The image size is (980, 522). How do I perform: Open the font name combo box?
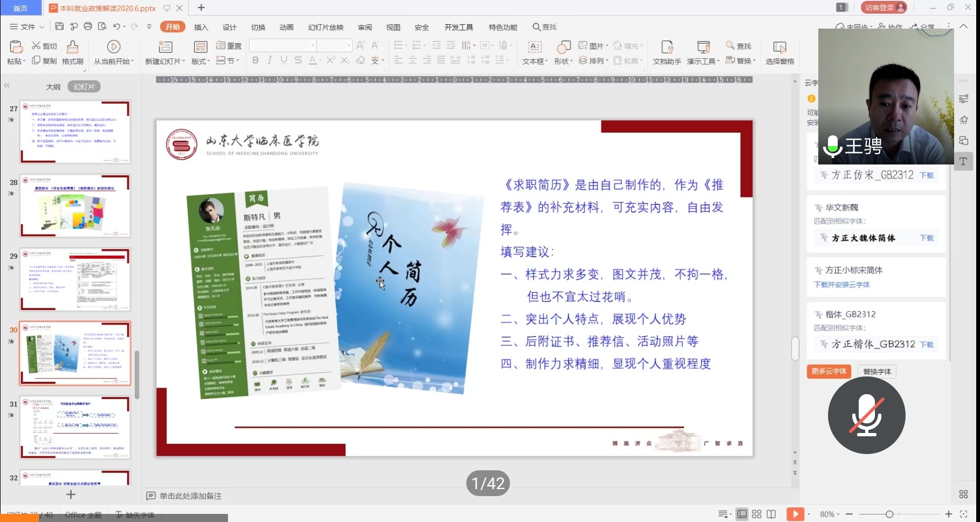(x=283, y=45)
